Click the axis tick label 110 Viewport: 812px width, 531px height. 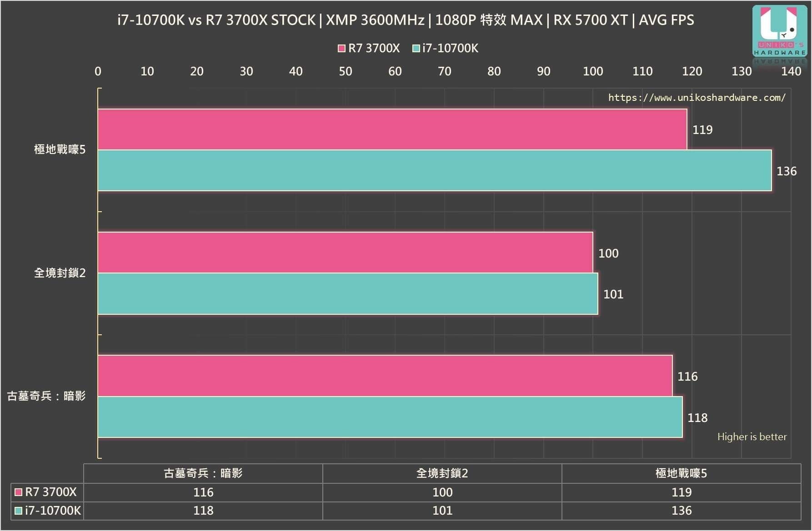click(x=642, y=71)
